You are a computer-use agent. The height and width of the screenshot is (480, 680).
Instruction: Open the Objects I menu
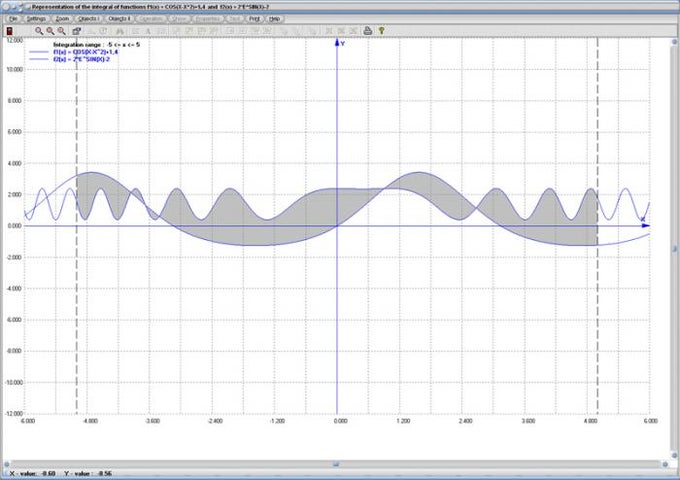[x=88, y=19]
